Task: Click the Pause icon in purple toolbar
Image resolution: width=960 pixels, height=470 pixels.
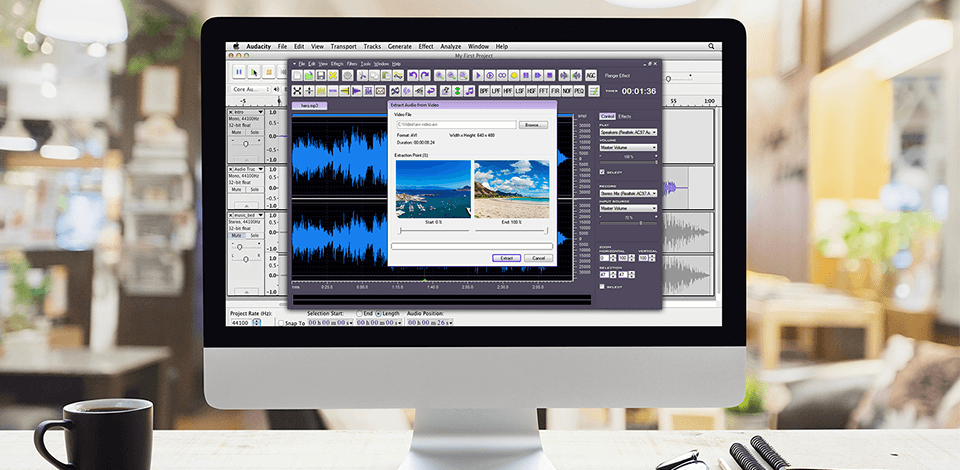Action: tap(526, 75)
